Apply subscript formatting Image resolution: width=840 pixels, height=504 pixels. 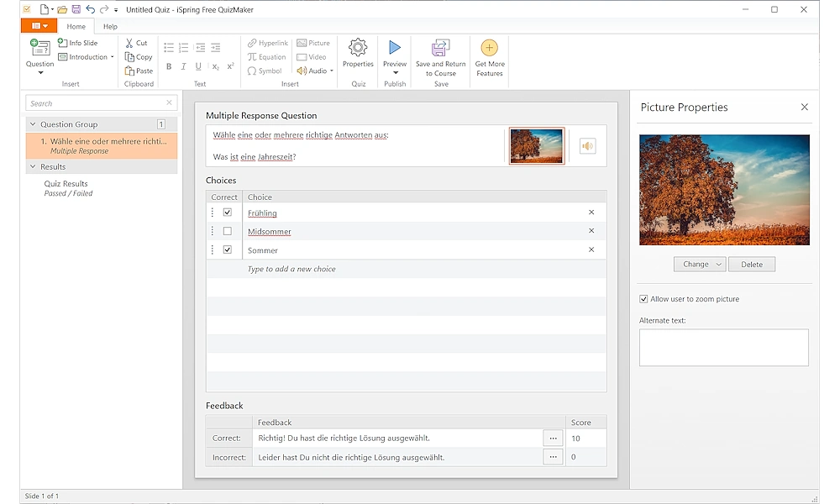(x=215, y=66)
